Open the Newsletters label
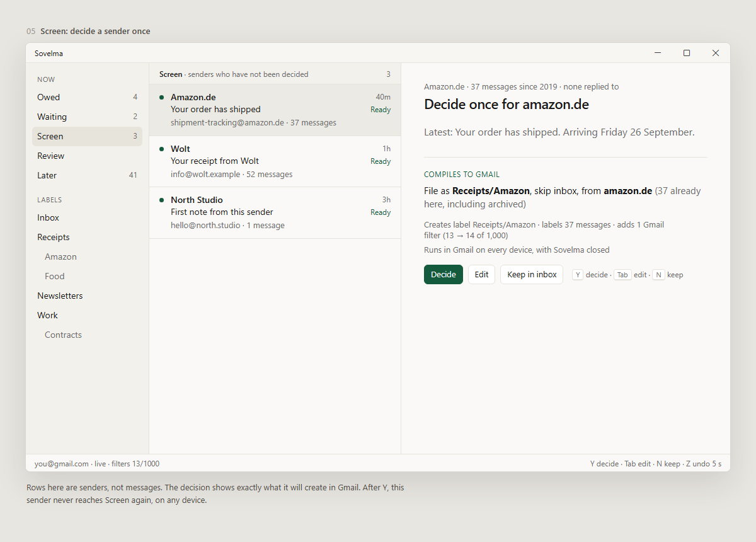The image size is (756, 542). [87, 296]
